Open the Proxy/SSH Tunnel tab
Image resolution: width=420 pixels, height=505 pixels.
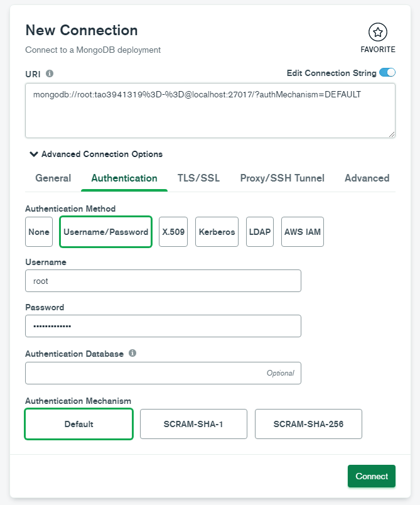pyautogui.click(x=283, y=178)
